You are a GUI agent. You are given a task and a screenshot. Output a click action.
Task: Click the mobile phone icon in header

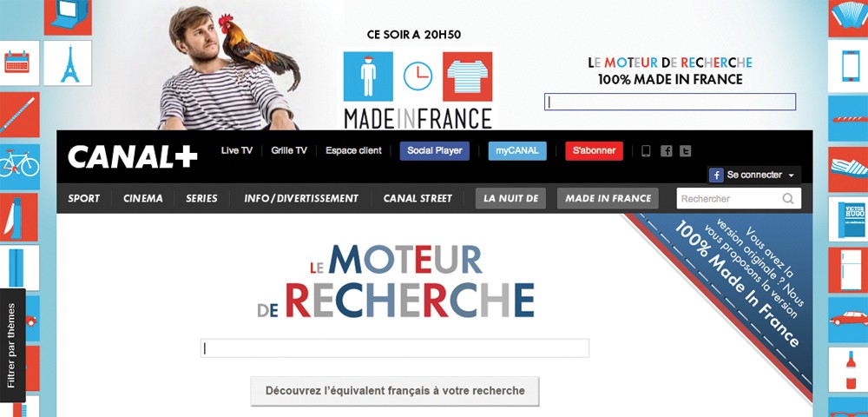pyautogui.click(x=646, y=150)
